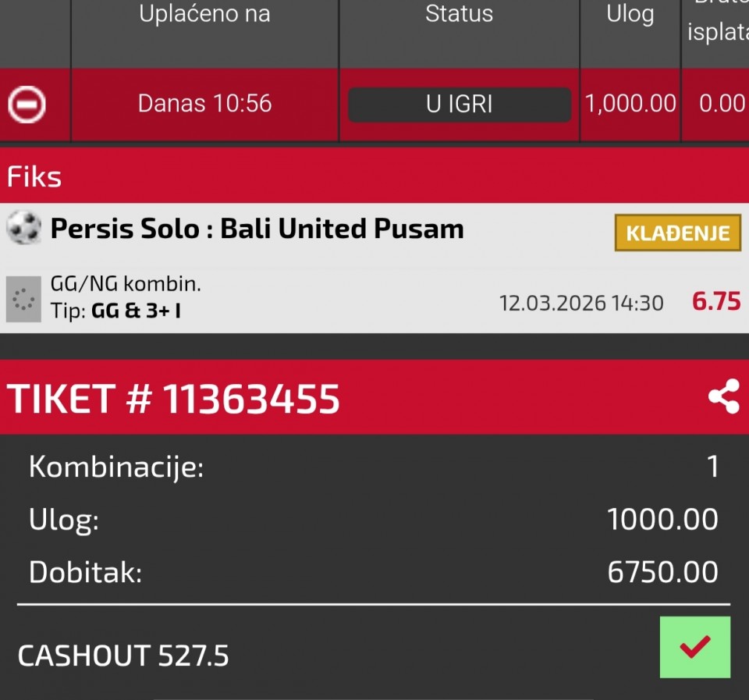Click the 6.75 odds value

716,301
